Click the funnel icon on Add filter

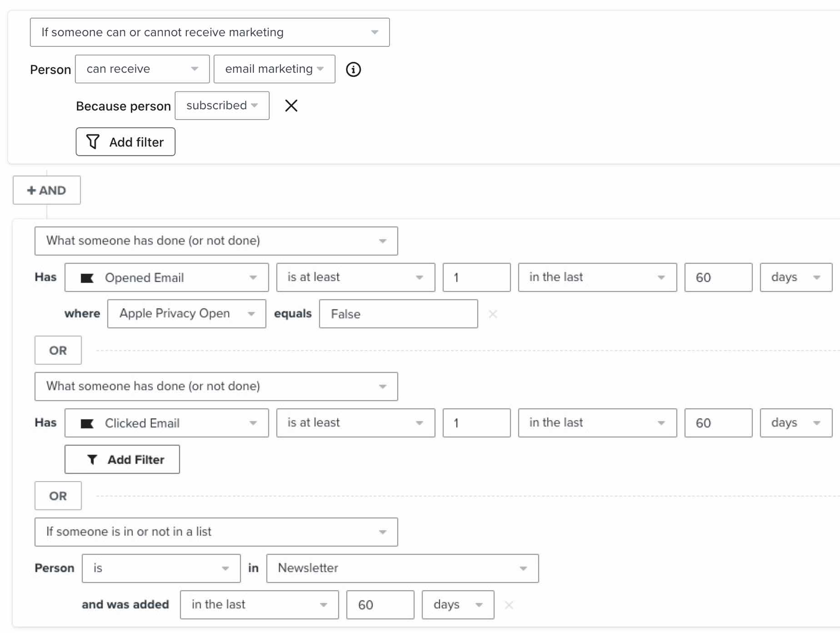point(93,142)
